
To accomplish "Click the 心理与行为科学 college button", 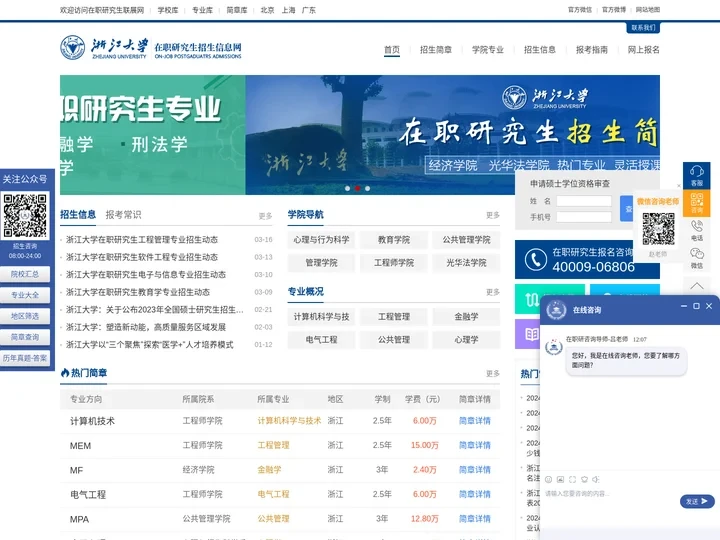I will pyautogui.click(x=321, y=240).
